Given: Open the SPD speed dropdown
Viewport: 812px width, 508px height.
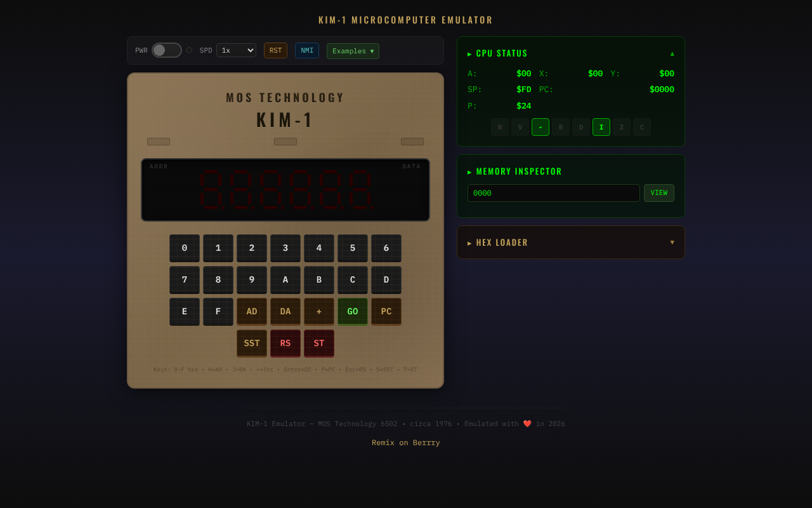Looking at the screenshot, I should click(x=236, y=50).
